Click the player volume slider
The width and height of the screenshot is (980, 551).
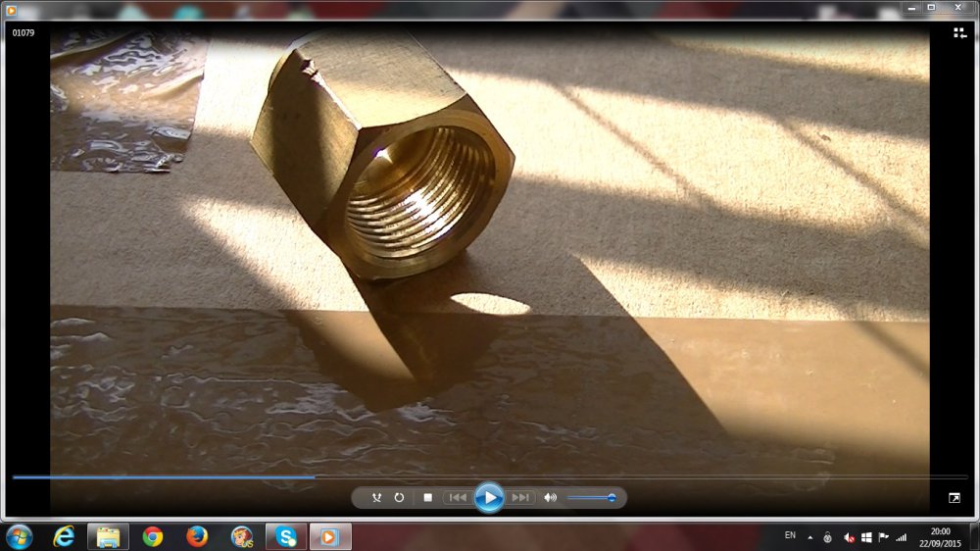click(x=592, y=498)
